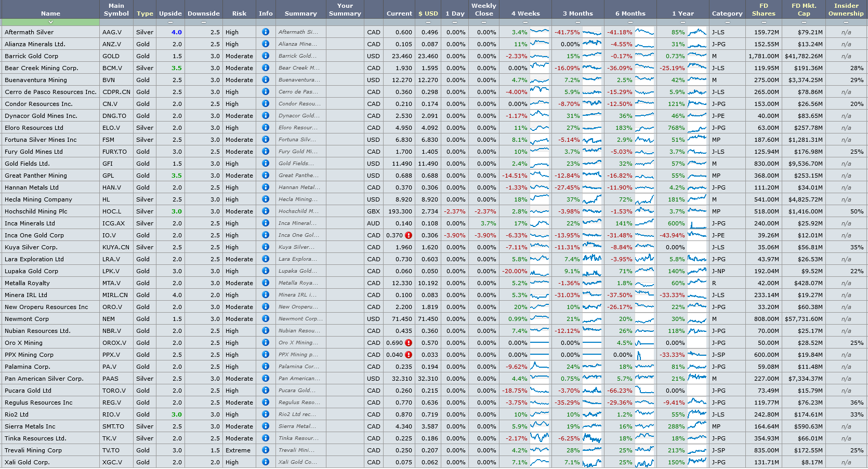Expand filter under Downside column header
Screen dimensions: 868x469
click(204, 22)
